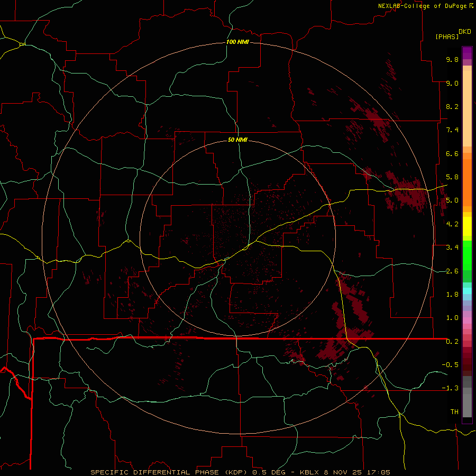The width and height of the screenshot is (476, 476).
Task: Click the 8.2 value on the color scale
Action: (x=452, y=106)
